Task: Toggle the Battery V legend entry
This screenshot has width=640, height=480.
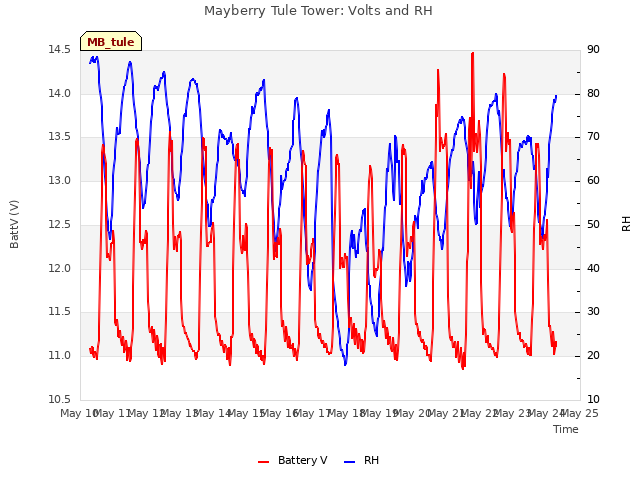Action: click(x=292, y=460)
